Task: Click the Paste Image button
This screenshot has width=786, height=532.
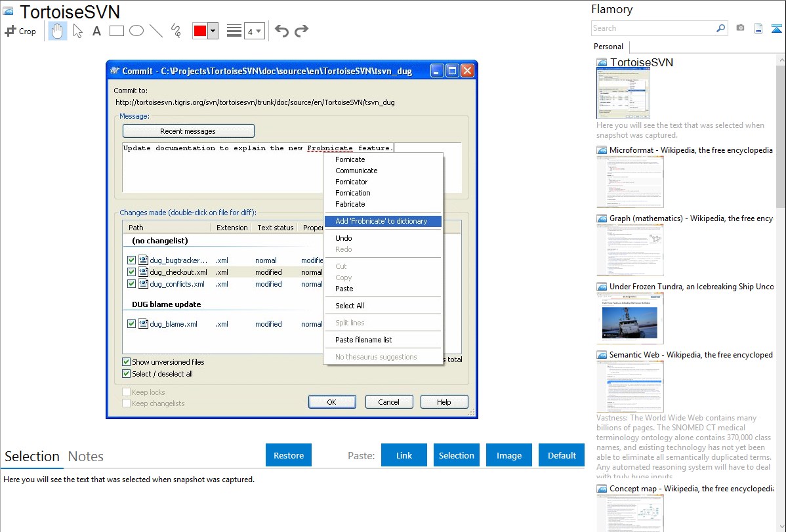Action: (x=508, y=455)
